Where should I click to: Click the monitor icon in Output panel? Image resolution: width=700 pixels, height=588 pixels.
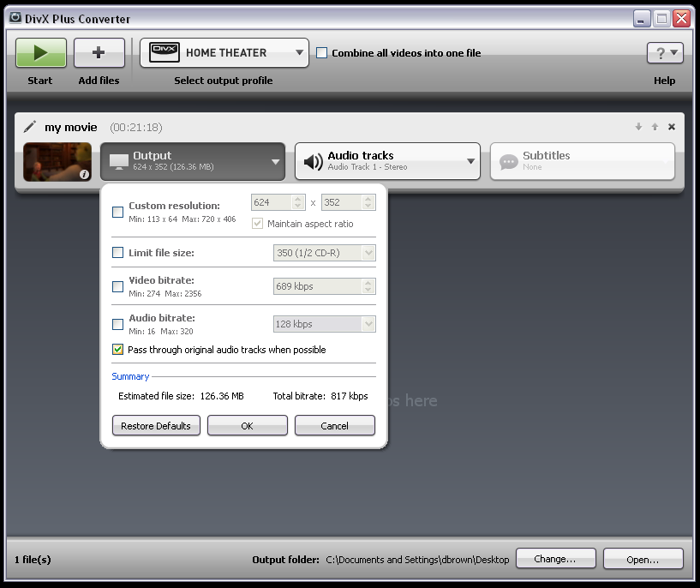pyautogui.click(x=119, y=162)
